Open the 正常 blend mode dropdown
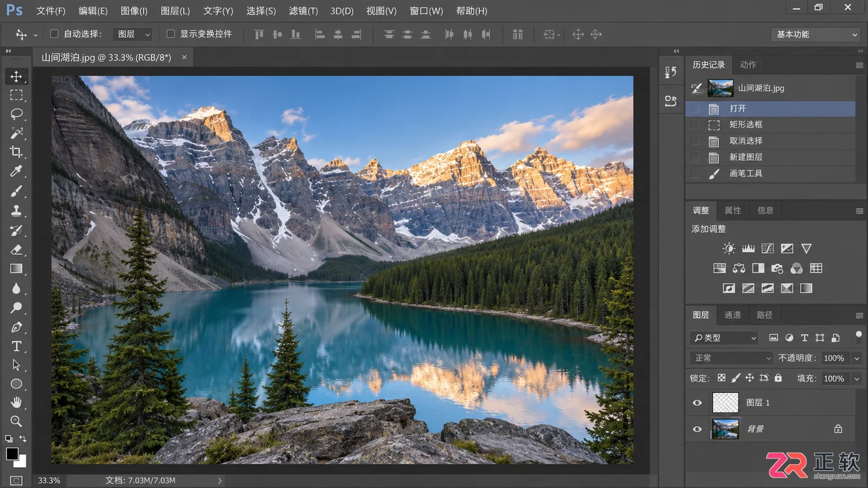868x488 pixels. pos(731,358)
